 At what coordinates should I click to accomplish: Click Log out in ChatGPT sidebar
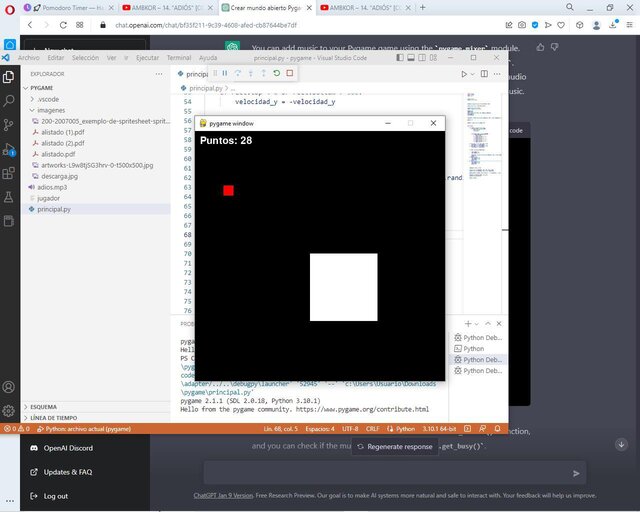point(49,496)
